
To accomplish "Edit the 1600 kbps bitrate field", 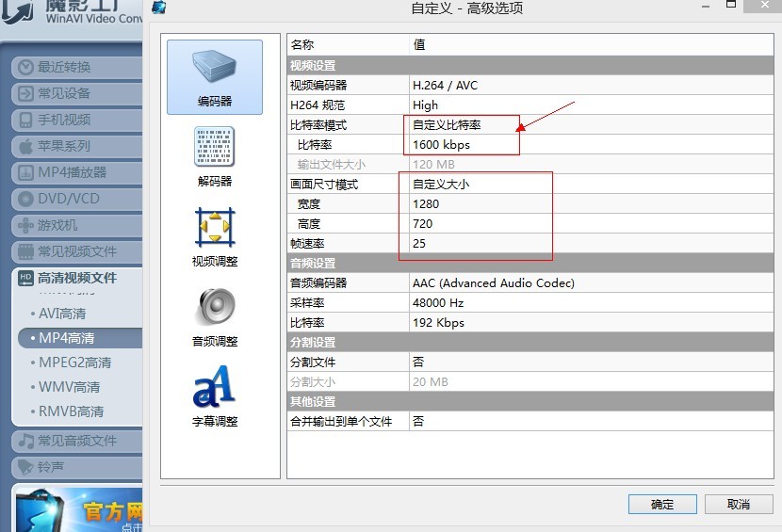I will 594,145.
